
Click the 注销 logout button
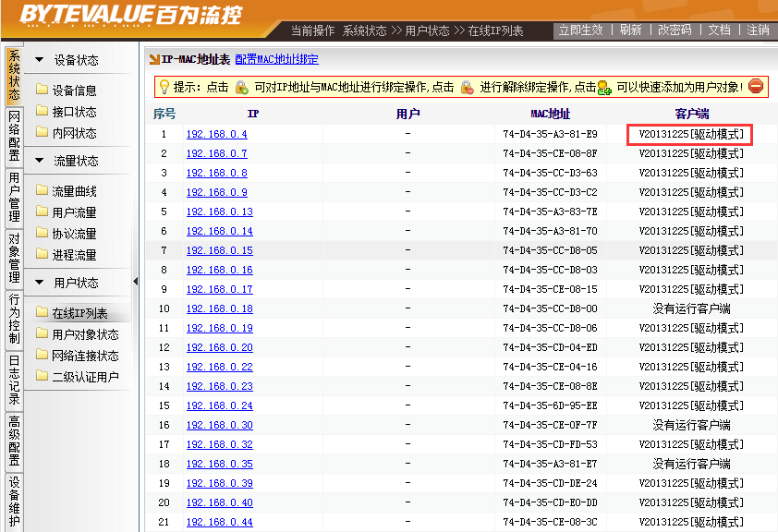pos(758,30)
